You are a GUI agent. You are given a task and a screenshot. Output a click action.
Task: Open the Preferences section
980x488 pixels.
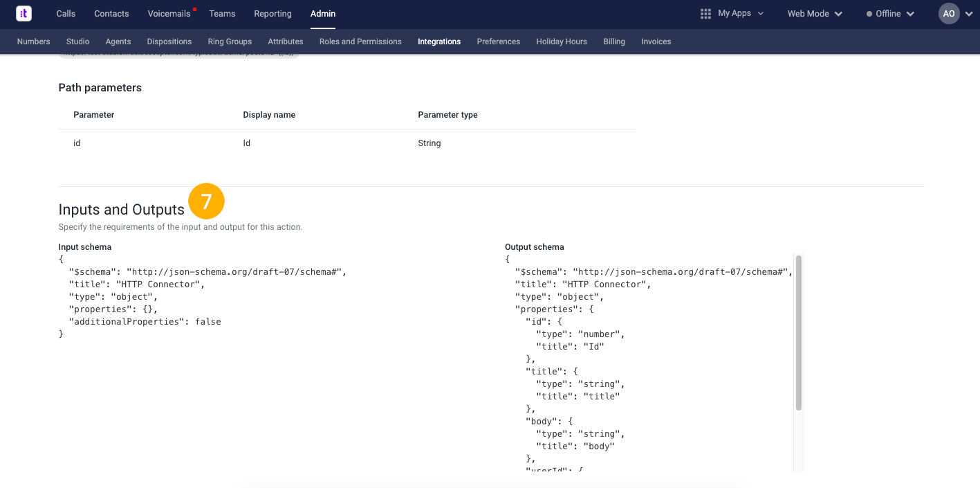click(499, 42)
